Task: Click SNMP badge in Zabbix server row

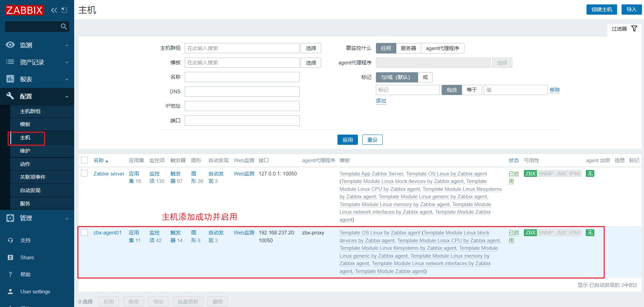Action: tap(546, 174)
